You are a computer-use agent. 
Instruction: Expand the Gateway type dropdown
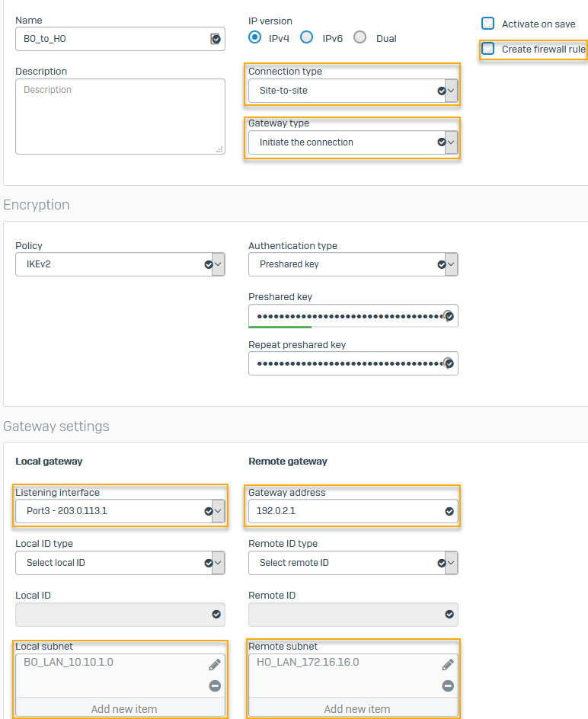click(x=353, y=142)
